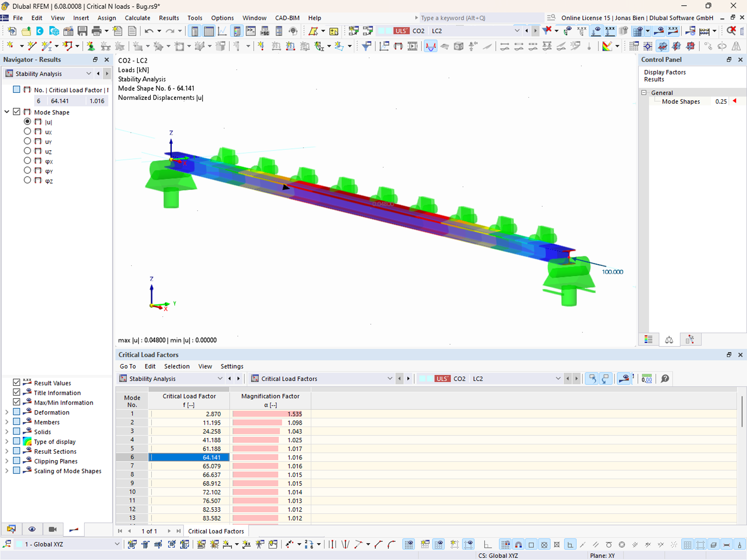Click the Type of display color swatch icon
This screenshot has height=560, width=747.
(28, 441)
